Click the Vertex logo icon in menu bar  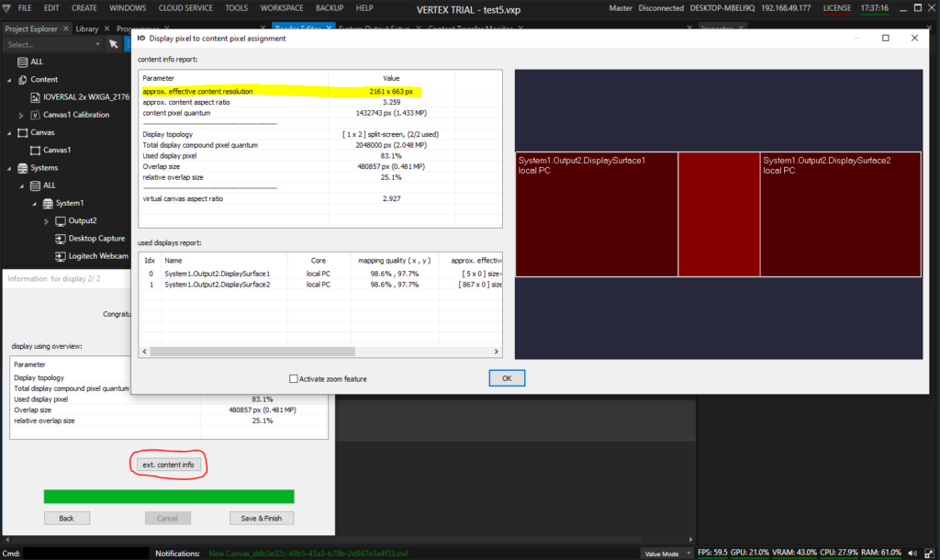coord(9,7)
